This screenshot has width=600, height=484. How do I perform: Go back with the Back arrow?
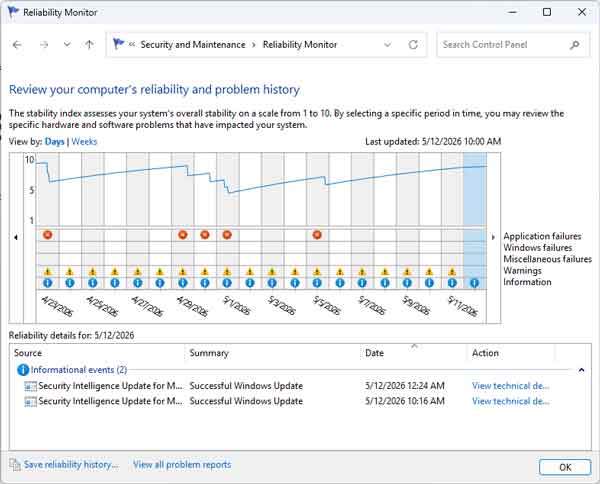point(17,45)
